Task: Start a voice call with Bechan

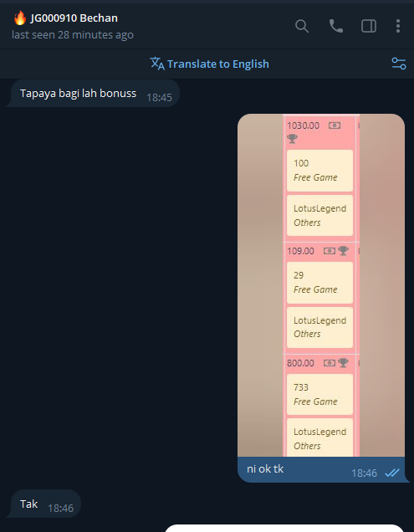Action: coord(336,26)
